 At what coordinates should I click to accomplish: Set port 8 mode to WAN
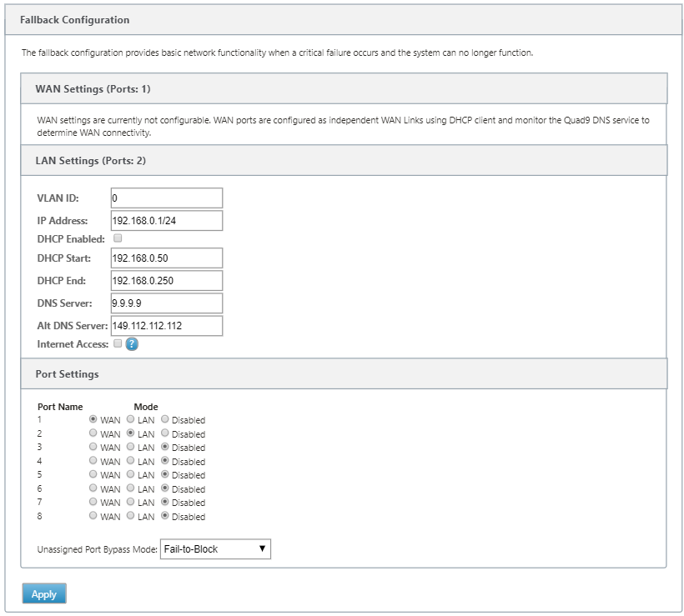[x=93, y=515]
